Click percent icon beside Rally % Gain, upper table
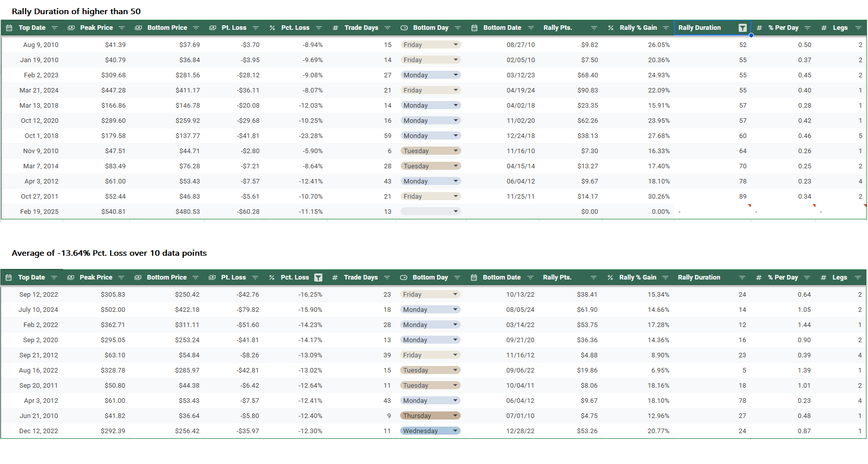 (610, 28)
